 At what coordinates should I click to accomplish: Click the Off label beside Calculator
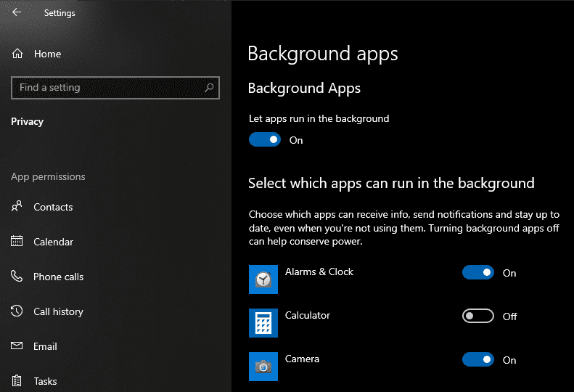click(x=509, y=317)
